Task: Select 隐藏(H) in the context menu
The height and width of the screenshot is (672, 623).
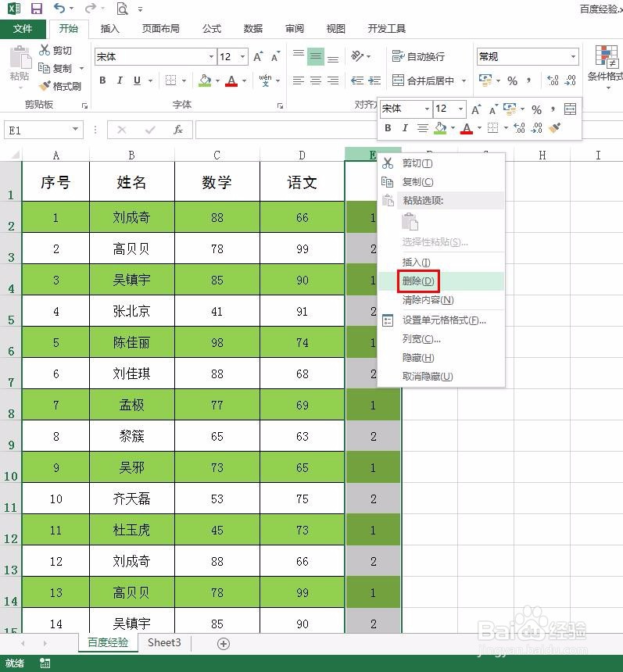Action: pos(441,357)
